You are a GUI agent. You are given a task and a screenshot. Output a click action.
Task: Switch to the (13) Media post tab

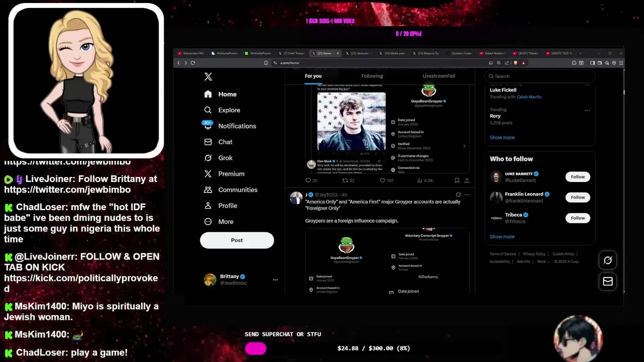(x=393, y=53)
